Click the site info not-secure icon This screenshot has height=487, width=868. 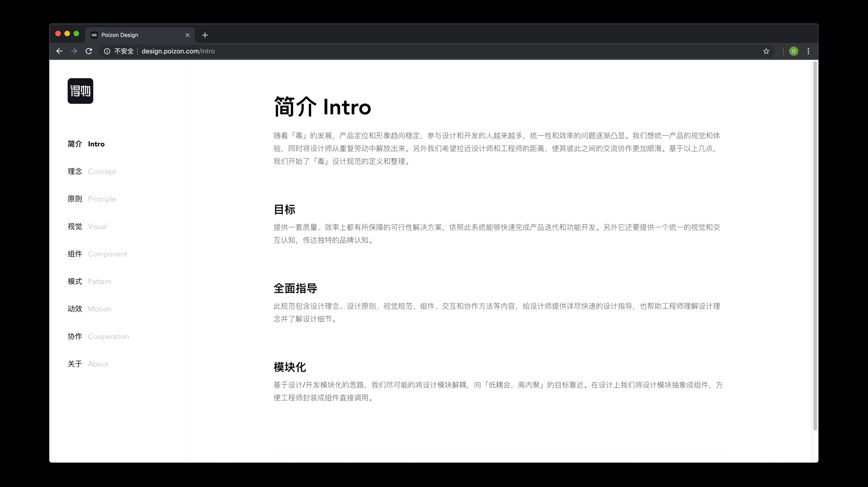click(107, 51)
